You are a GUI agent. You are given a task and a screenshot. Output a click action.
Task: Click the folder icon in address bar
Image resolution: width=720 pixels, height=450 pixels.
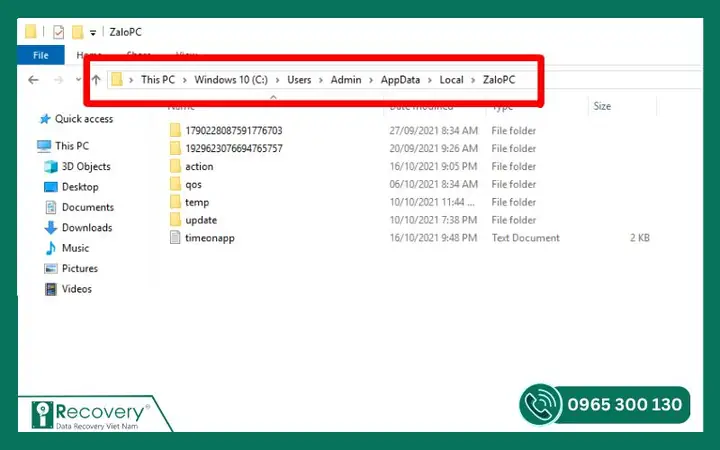tap(117, 79)
